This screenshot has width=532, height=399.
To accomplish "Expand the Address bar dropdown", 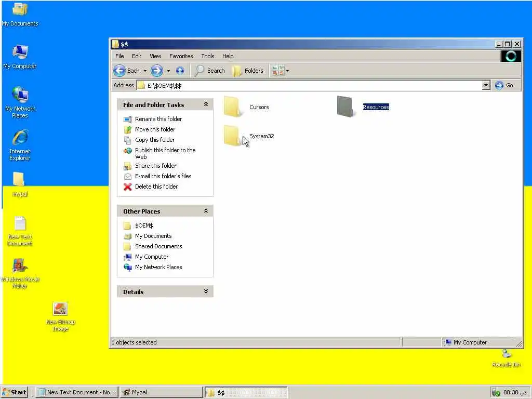I will 486,85.
